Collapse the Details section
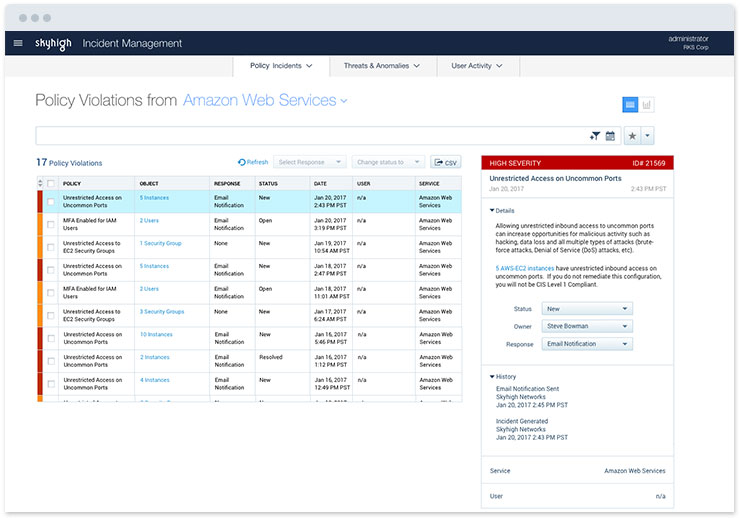This screenshot has height=518, width=740. pos(502,210)
